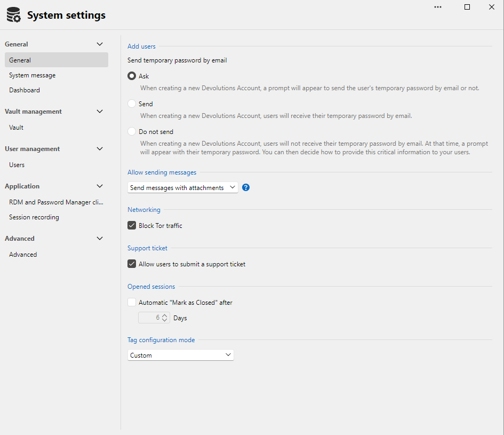The width and height of the screenshot is (504, 435).
Task: Collapse the Vault management section chevron
Action: 100,112
